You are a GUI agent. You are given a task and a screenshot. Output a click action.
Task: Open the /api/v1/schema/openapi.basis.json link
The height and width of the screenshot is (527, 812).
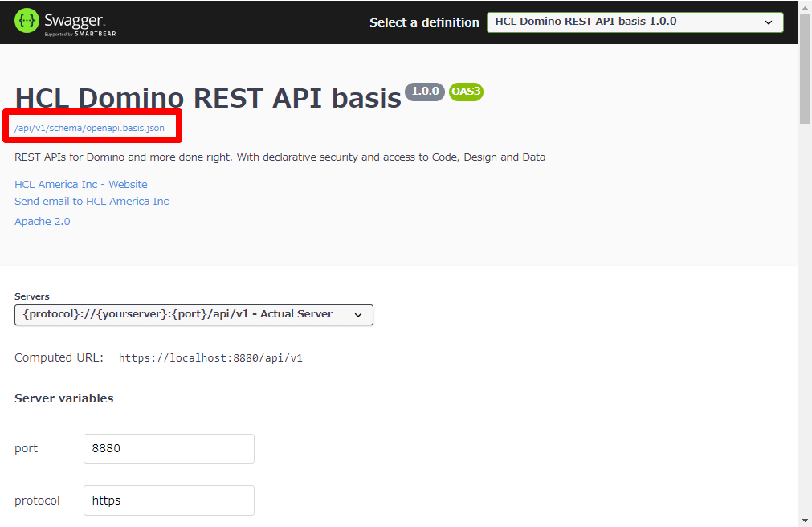click(90, 128)
